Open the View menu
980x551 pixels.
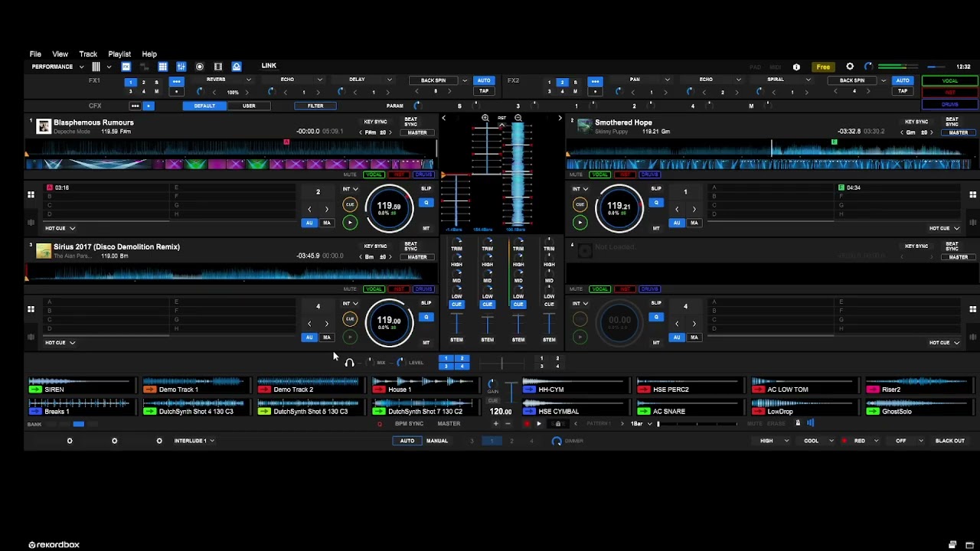click(60, 54)
